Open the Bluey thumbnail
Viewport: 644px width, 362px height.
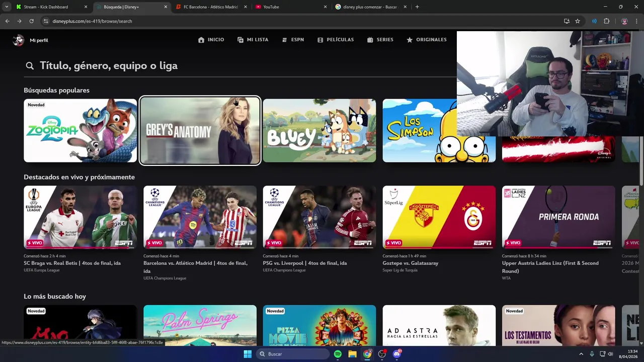tap(319, 131)
